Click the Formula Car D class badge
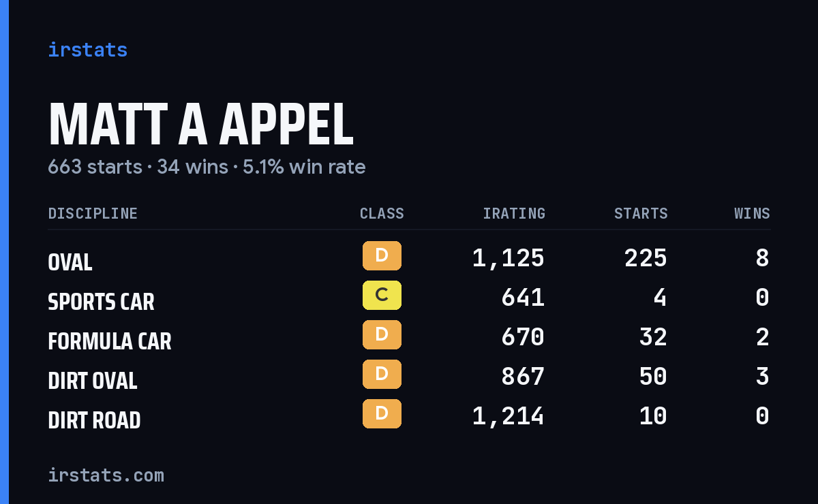 click(x=382, y=334)
